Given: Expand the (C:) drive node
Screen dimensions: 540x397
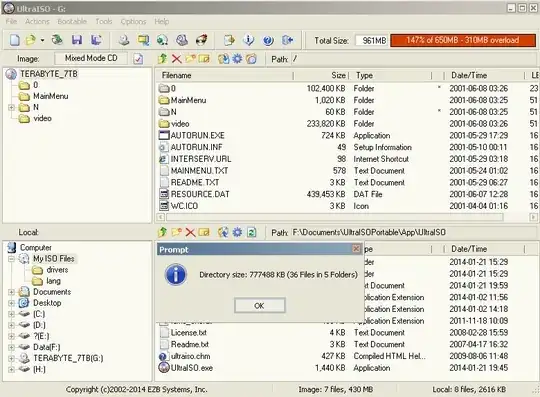Looking at the screenshot, I should click(11, 314).
